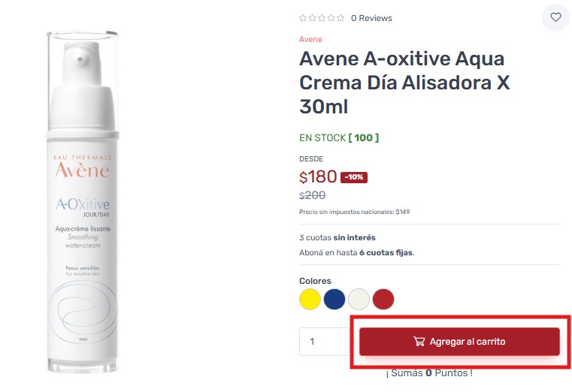Give a five-star rating with the last star
The height and width of the screenshot is (392, 572).
pyautogui.click(x=340, y=18)
